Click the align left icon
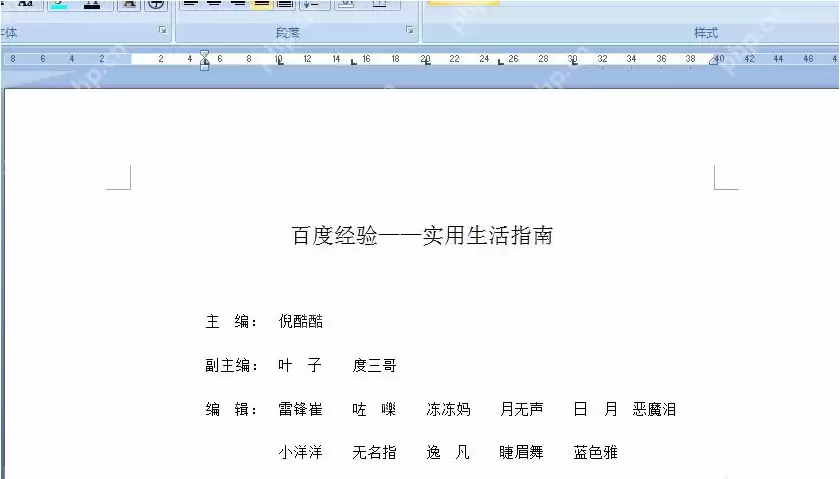The height and width of the screenshot is (479, 840). coord(191,4)
